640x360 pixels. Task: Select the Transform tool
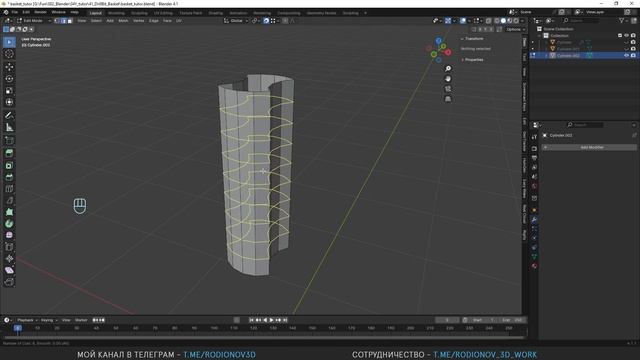(9, 102)
